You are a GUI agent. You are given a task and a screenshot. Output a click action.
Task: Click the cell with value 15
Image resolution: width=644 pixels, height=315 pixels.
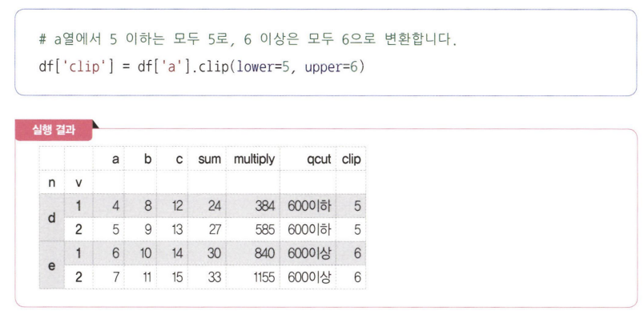point(172,277)
